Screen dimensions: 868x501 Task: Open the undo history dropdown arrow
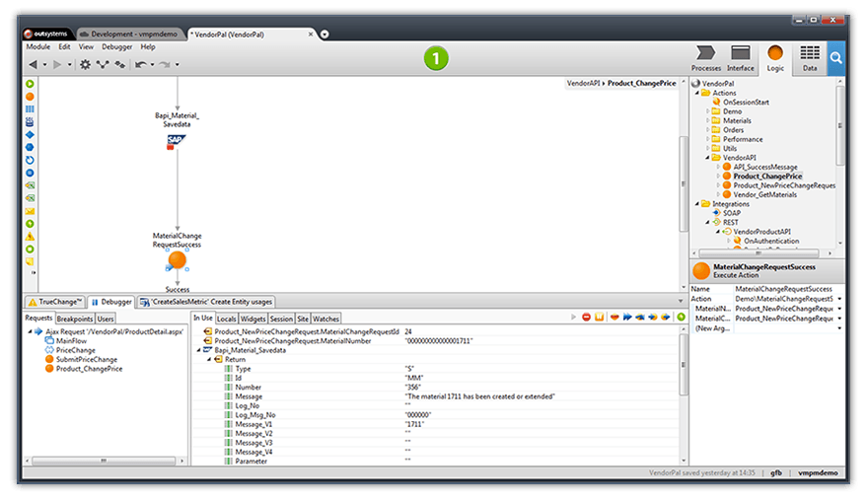152,65
